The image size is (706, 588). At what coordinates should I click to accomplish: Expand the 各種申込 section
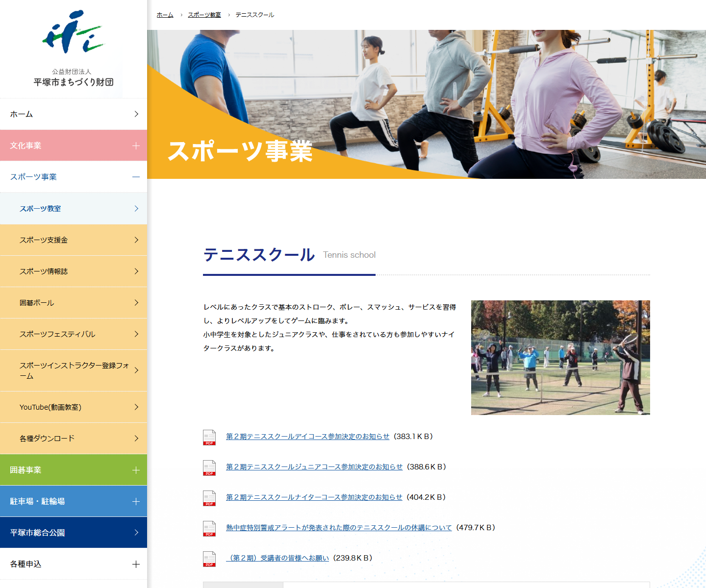(136, 564)
